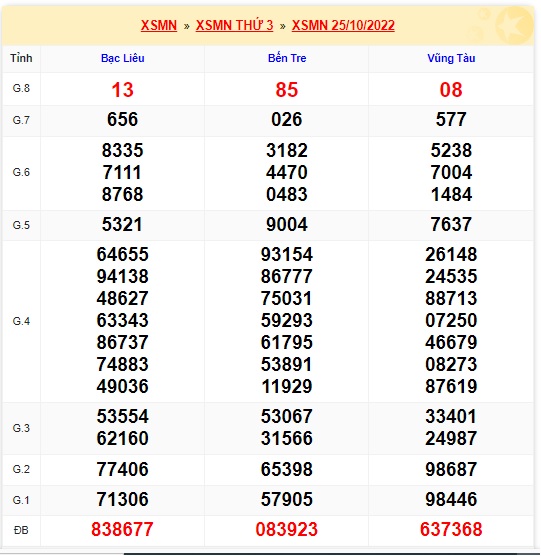Select G.7 result 026

(287, 119)
